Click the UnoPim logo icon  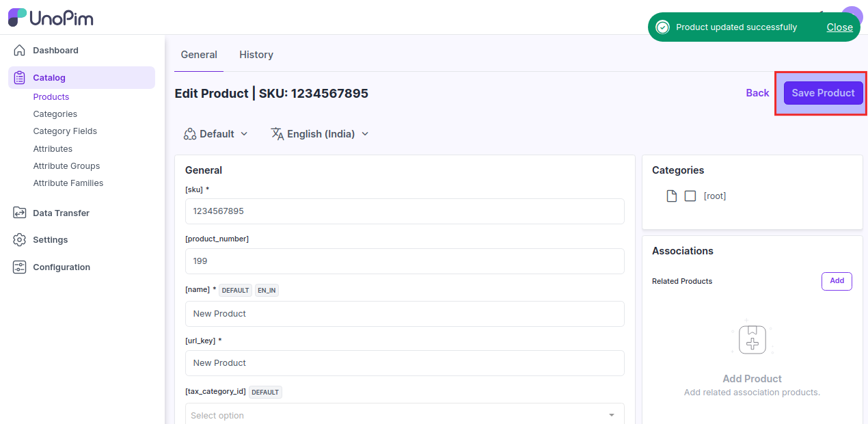pyautogui.click(x=18, y=18)
